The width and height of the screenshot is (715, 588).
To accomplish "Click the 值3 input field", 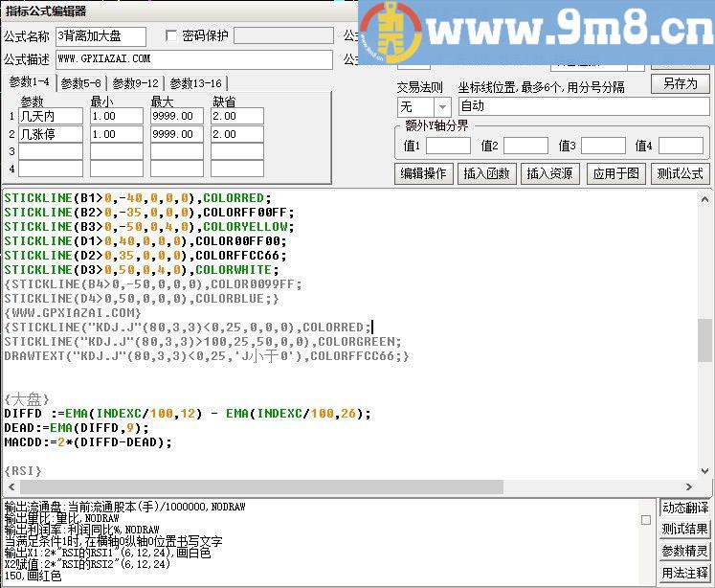I will (603, 146).
